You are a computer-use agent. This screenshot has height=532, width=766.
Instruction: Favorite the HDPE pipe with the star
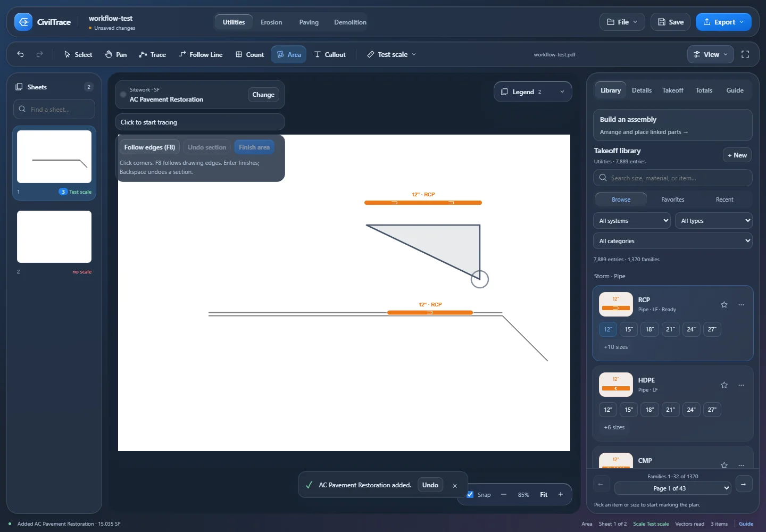tap(724, 385)
